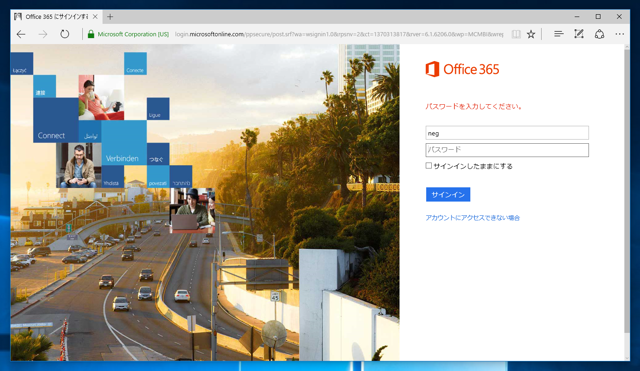Add page to favorites with the star icon
The image size is (640, 371).
pyautogui.click(x=531, y=34)
